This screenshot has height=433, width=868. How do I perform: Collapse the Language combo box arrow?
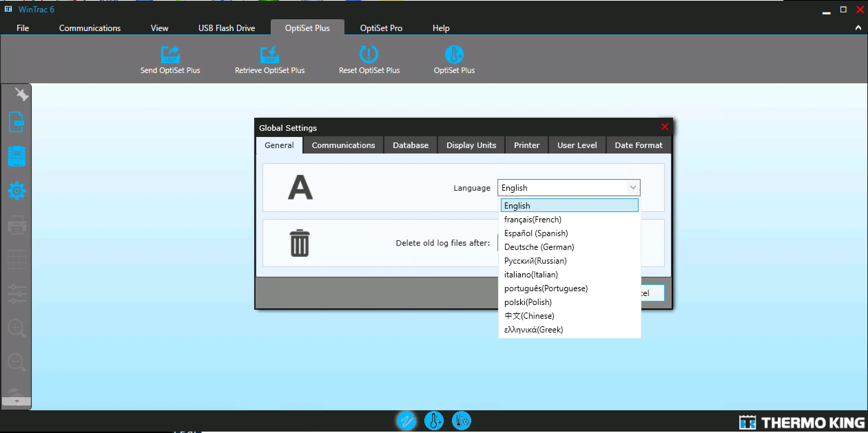pos(633,188)
